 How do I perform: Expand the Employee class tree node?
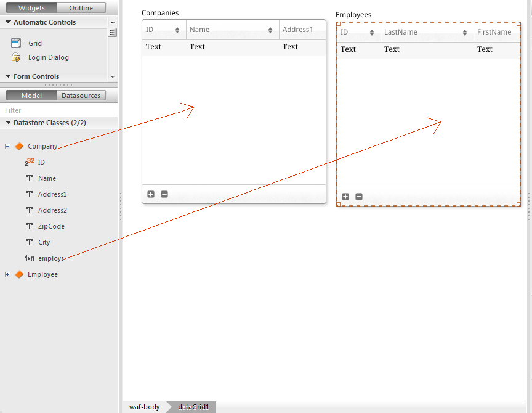(8, 274)
